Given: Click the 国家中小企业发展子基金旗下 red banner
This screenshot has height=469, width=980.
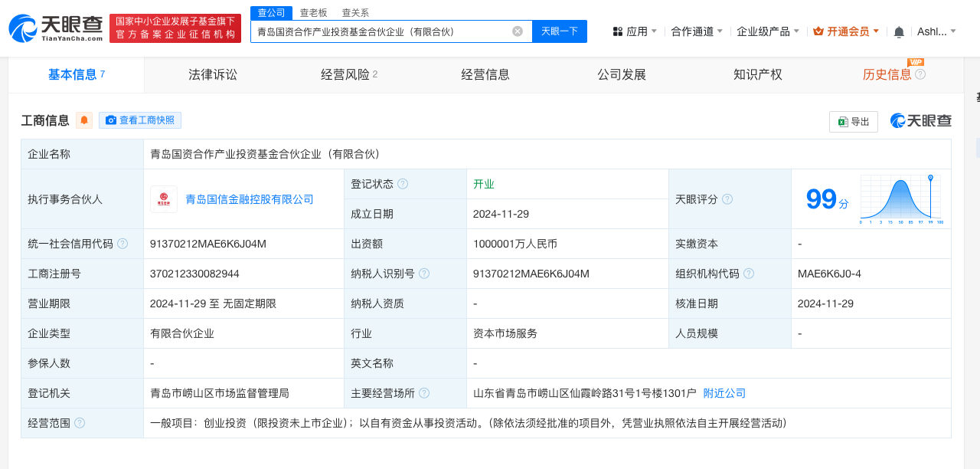Looking at the screenshot, I should [x=175, y=28].
